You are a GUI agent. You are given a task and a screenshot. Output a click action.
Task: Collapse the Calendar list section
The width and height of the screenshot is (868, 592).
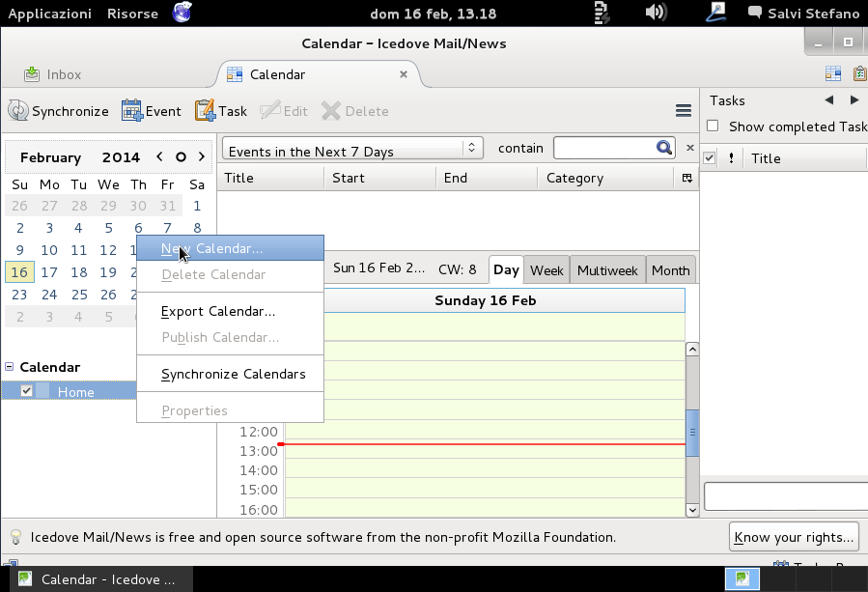(x=10, y=367)
